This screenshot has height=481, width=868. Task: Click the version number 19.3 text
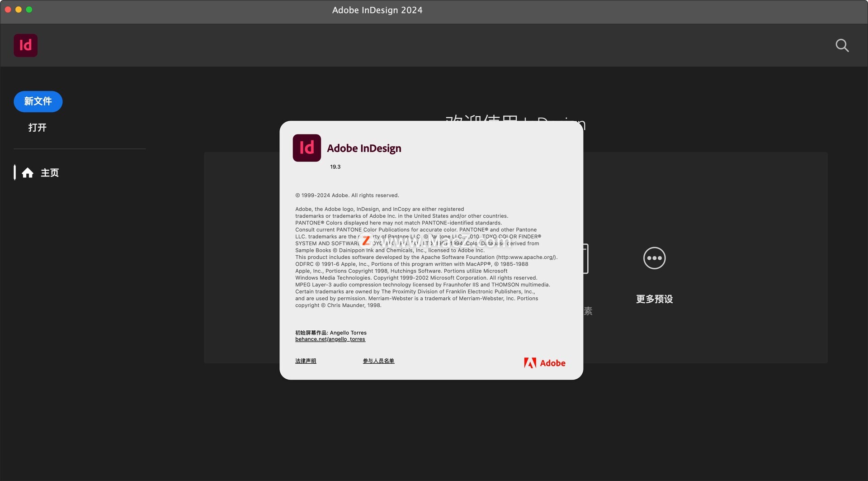pyautogui.click(x=335, y=167)
